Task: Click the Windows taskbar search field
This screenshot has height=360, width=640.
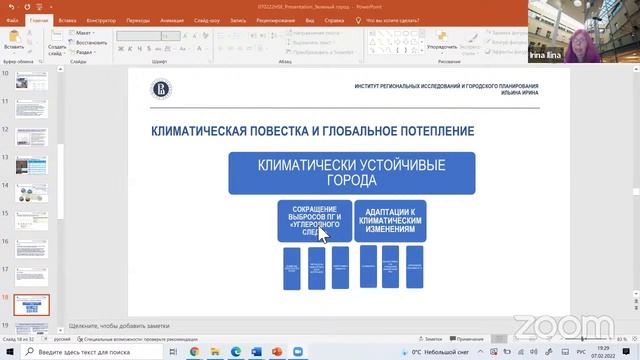Action: pyautogui.click(x=92, y=352)
